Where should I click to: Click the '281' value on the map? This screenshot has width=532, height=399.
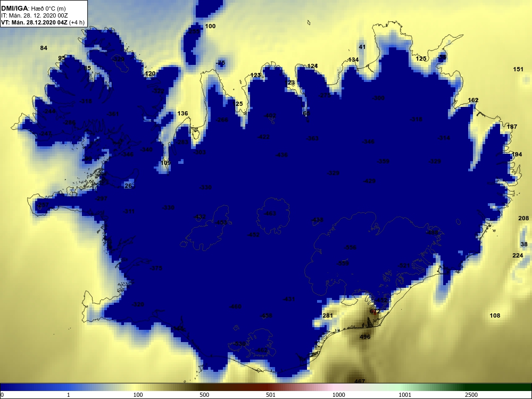pyautogui.click(x=327, y=315)
